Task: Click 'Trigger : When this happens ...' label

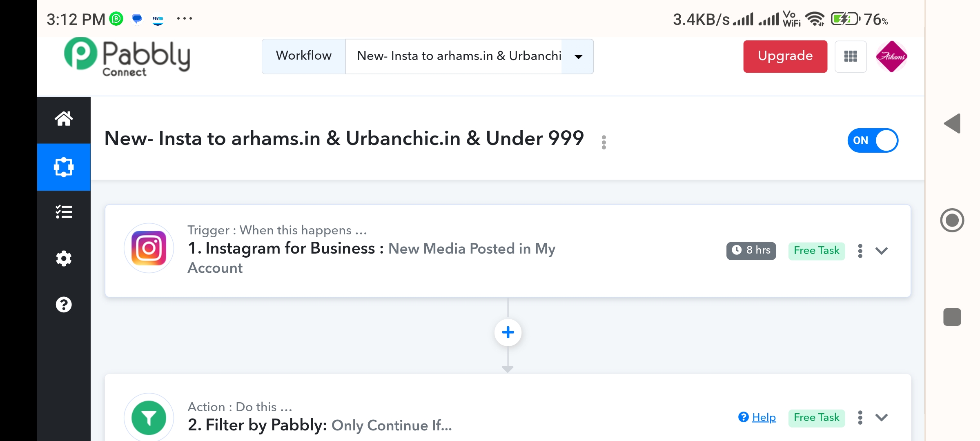Action: pyautogui.click(x=277, y=230)
